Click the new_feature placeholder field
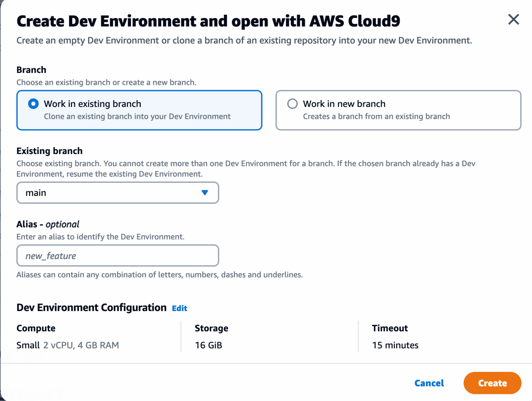Image resolution: width=532 pixels, height=401 pixels. click(x=117, y=256)
